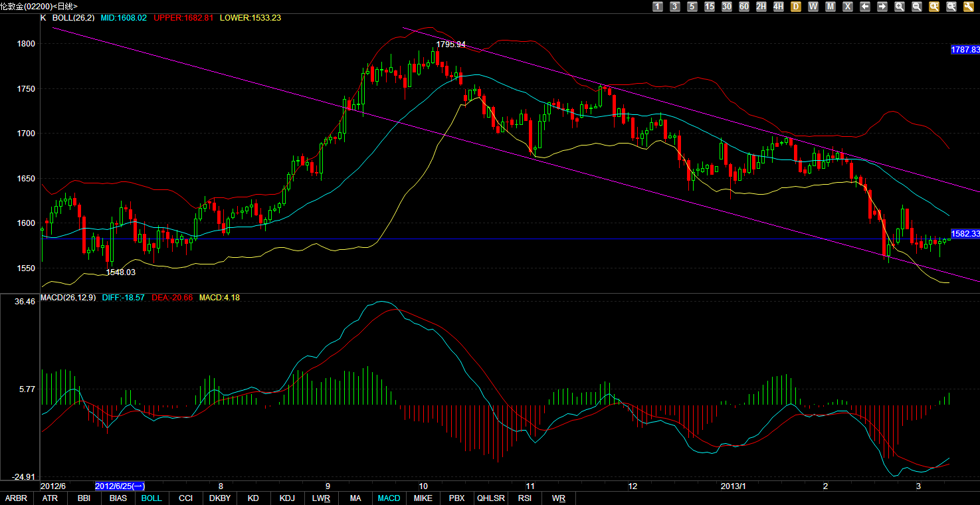Open the MIKE indicator tab
This screenshot has height=505, width=980.
(423, 498)
